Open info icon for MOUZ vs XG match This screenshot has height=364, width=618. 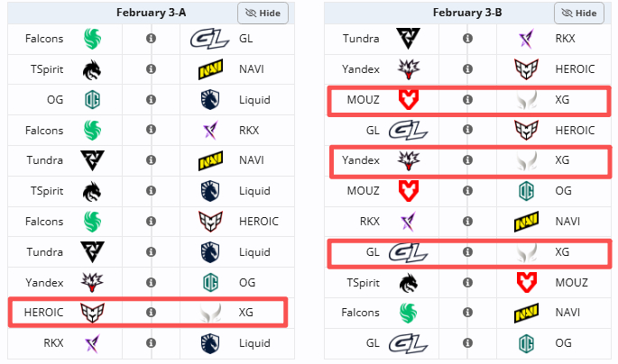coord(468,99)
